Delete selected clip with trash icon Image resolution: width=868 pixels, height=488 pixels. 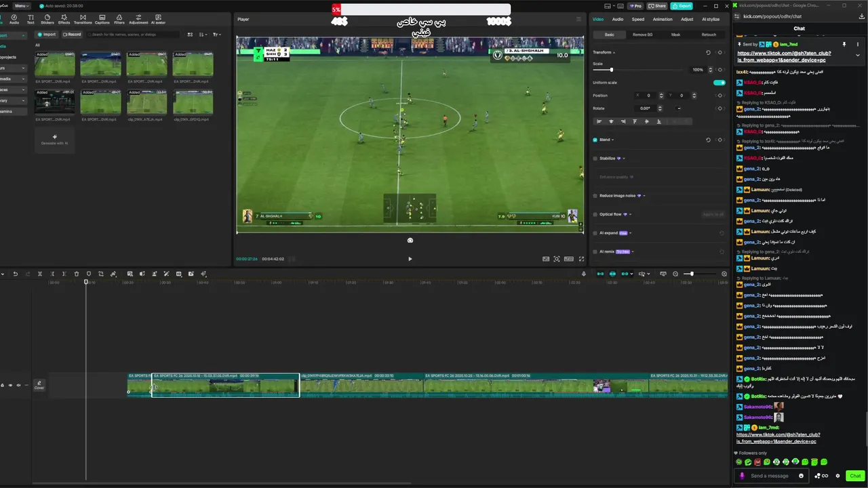click(77, 274)
